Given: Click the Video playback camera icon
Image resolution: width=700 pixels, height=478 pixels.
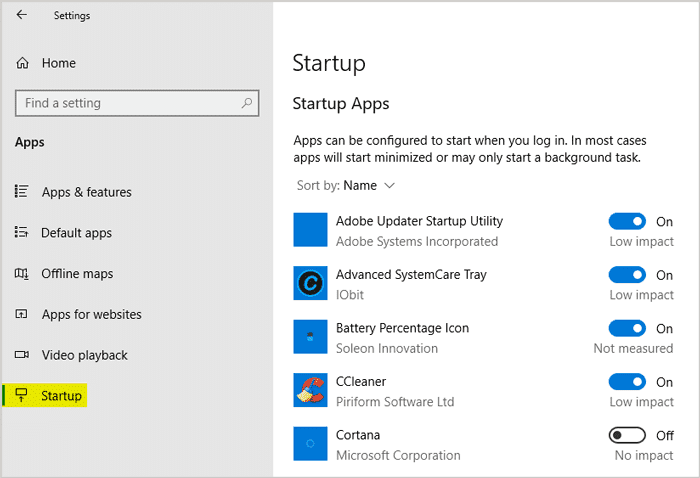Looking at the screenshot, I should click(21, 355).
